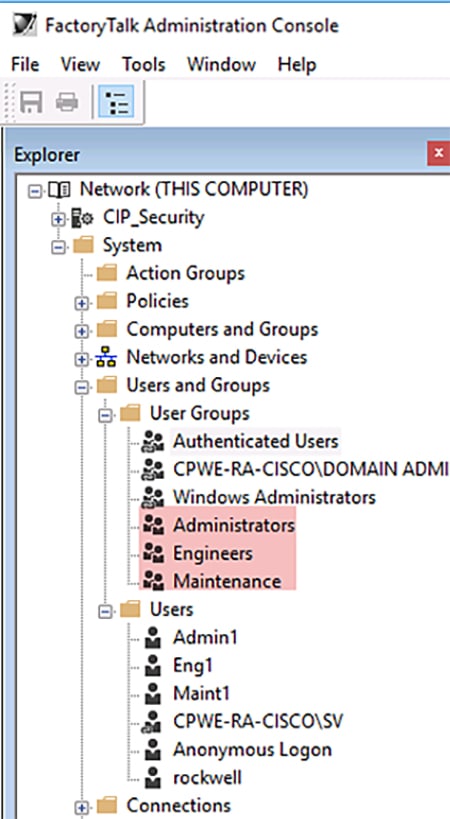Click the Policies folder icon

tap(107, 301)
